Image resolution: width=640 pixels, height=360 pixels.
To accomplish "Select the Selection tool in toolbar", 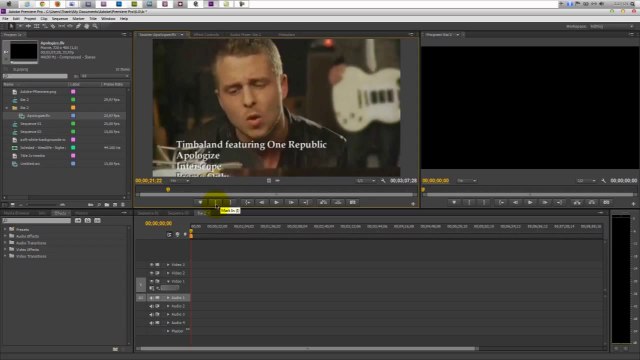I will tap(11, 26).
